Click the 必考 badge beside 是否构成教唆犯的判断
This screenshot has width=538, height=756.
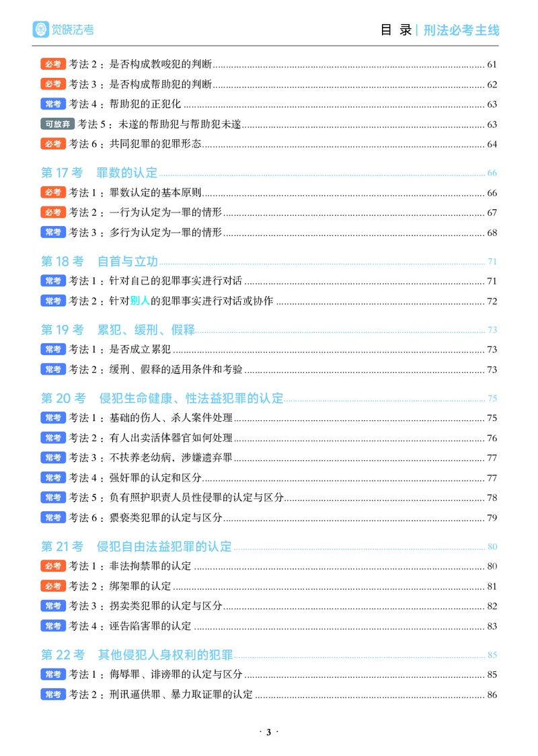tap(53, 64)
